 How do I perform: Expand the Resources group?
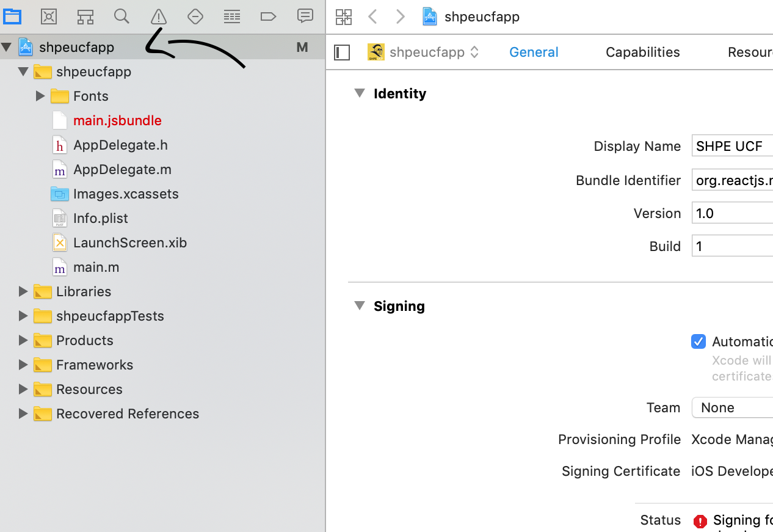23,389
